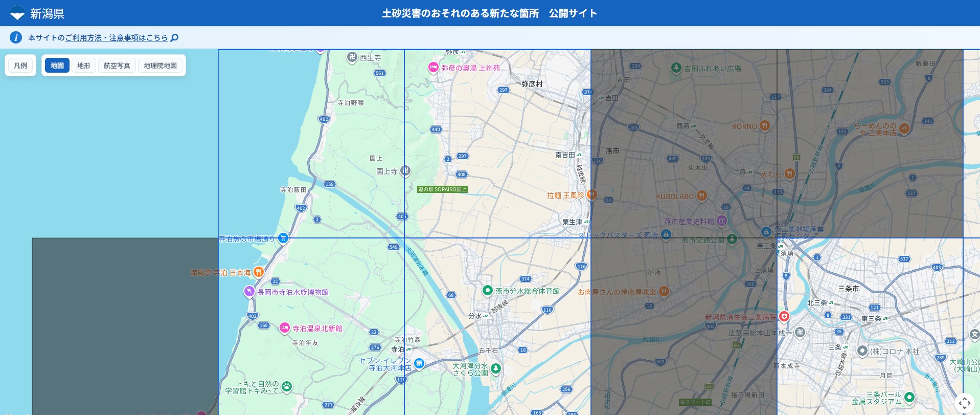Click the 大むら restaurant icon
This screenshot has height=415, width=980.
pyautogui.click(x=789, y=173)
